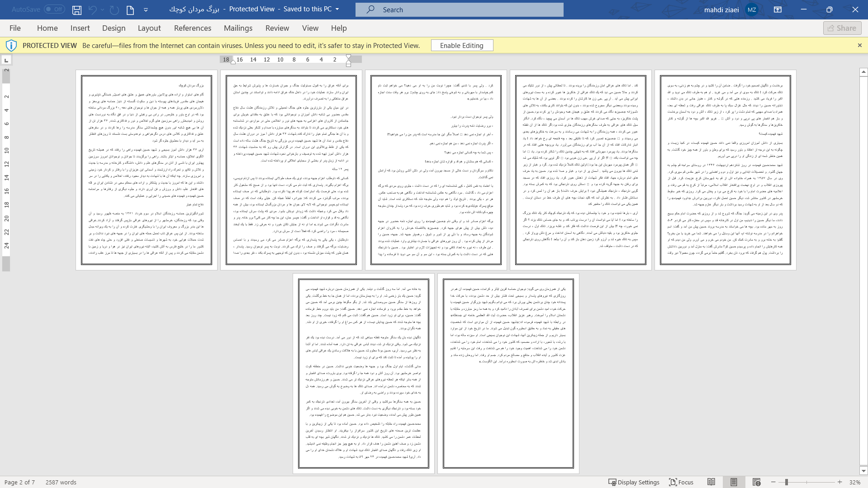This screenshot has width=868, height=488.
Task: Click the third page of the document
Action: point(436,170)
